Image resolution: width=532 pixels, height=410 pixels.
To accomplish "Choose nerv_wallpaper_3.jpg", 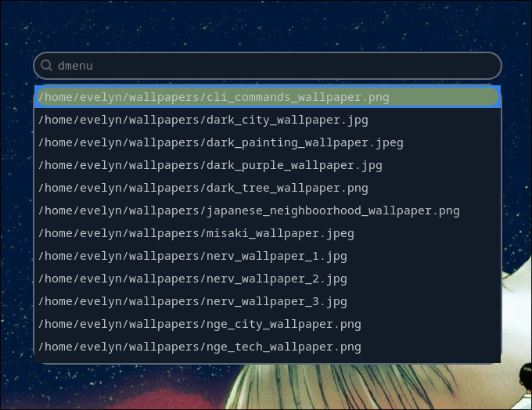I will (192, 302).
